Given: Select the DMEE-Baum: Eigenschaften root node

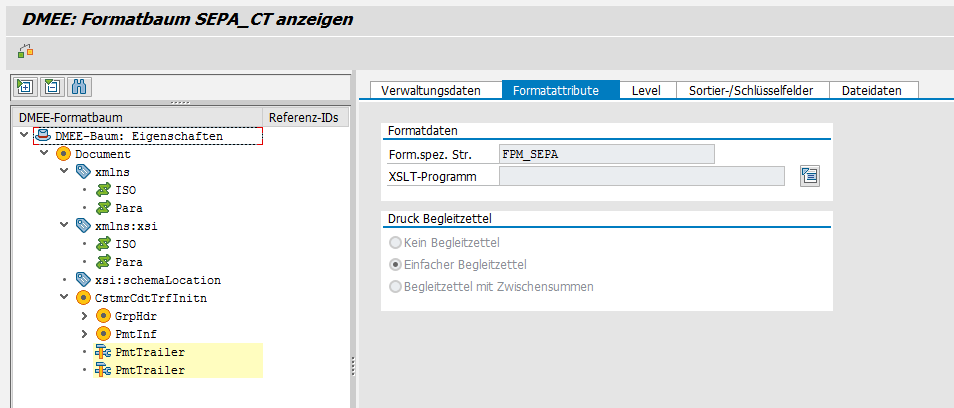Looking at the screenshot, I should pos(139,136).
